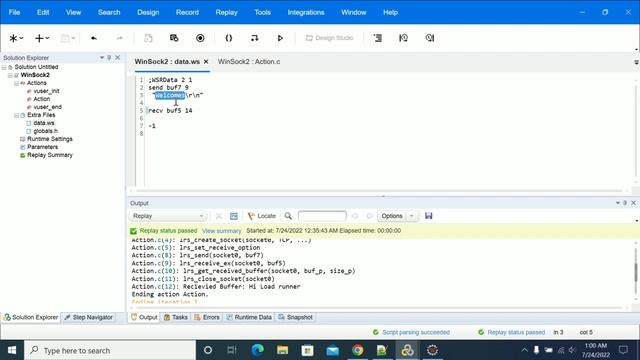
Task: Open View summary link
Action: click(222, 231)
